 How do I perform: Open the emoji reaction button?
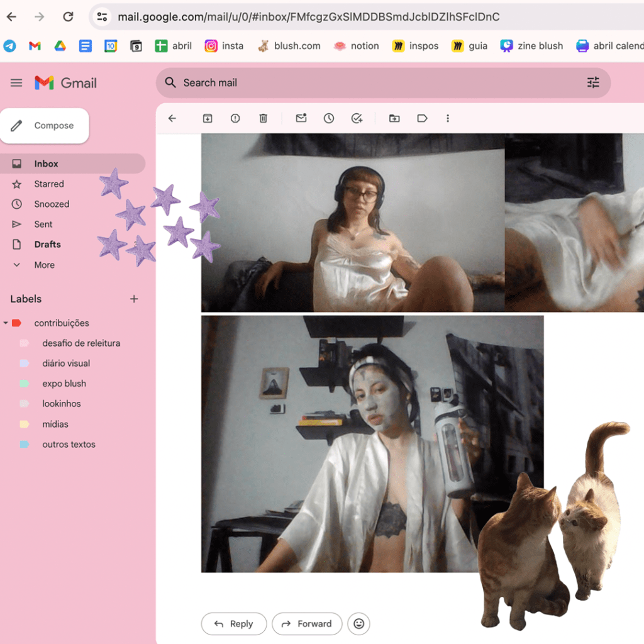pos(358,624)
